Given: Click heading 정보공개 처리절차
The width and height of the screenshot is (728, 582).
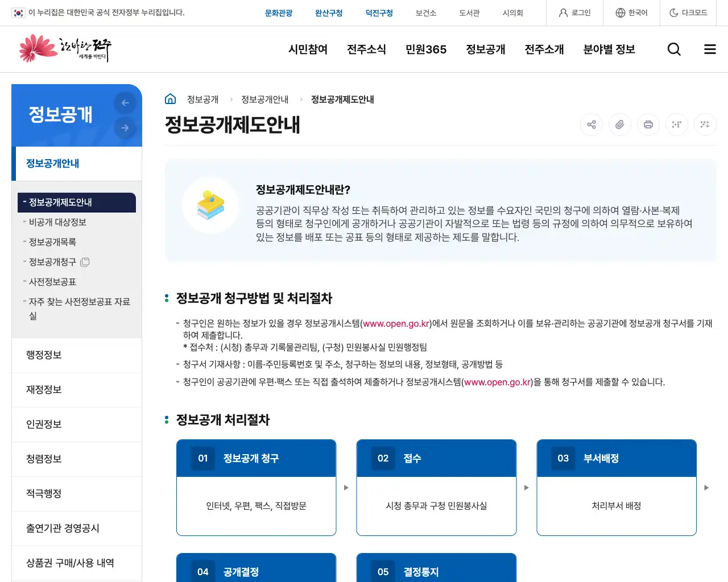Looking at the screenshot, I should 223,420.
